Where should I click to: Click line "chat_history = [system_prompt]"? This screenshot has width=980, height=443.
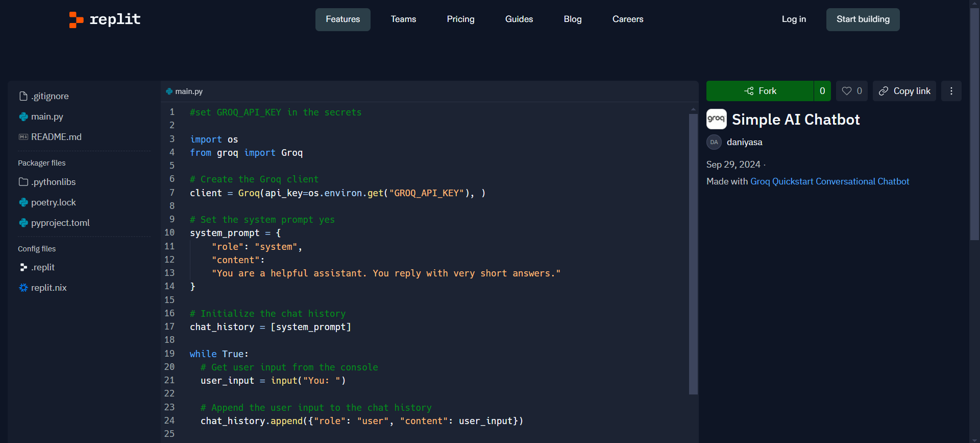pos(271,327)
